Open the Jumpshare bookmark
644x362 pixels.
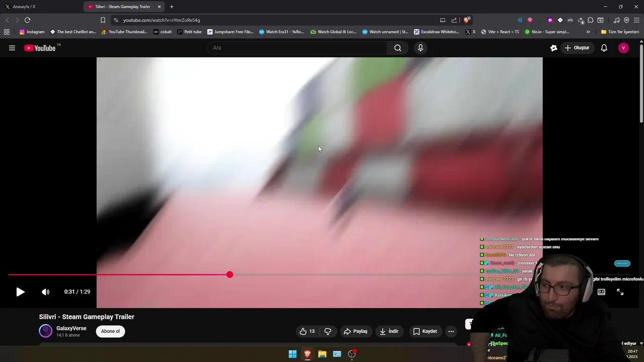click(x=230, y=32)
